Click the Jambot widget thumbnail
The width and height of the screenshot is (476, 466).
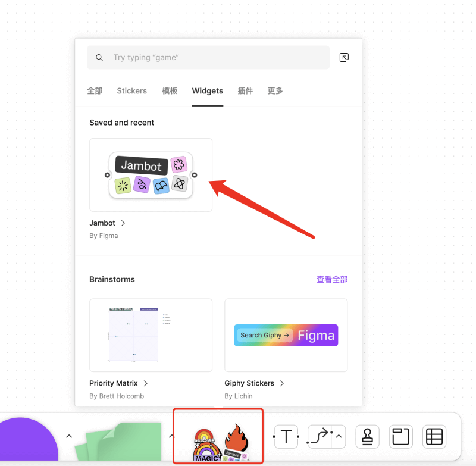pyautogui.click(x=151, y=175)
